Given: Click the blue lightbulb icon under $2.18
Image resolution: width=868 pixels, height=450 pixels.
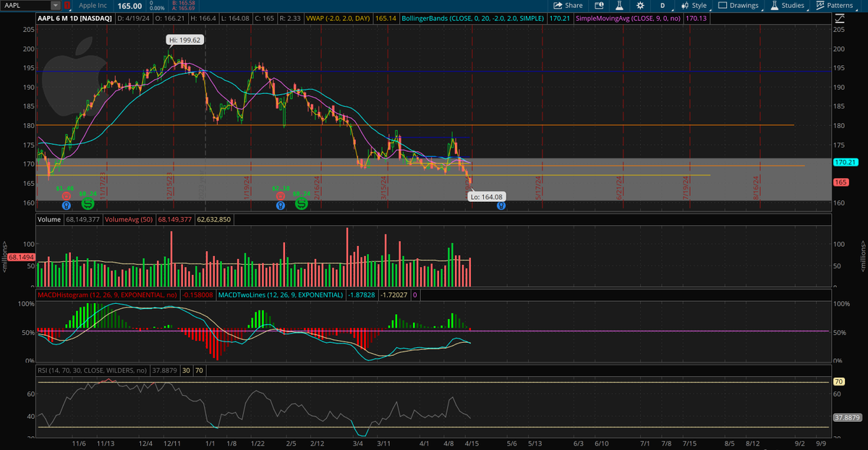Looking at the screenshot, I should pyautogui.click(x=281, y=205).
